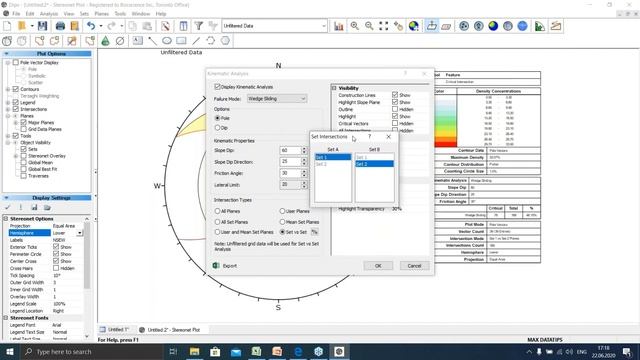Toggle the Construction Lines Show checkbox
The height and width of the screenshot is (360, 640).
(395, 95)
